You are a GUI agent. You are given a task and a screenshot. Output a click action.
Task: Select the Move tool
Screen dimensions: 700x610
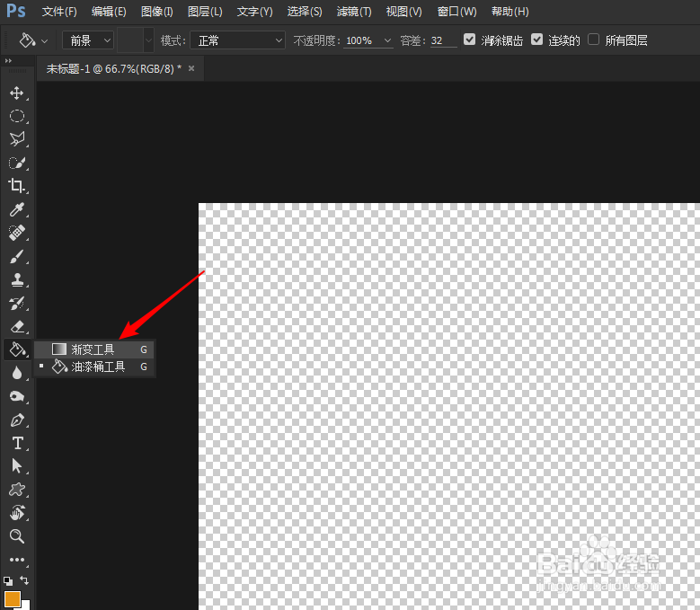click(x=17, y=93)
